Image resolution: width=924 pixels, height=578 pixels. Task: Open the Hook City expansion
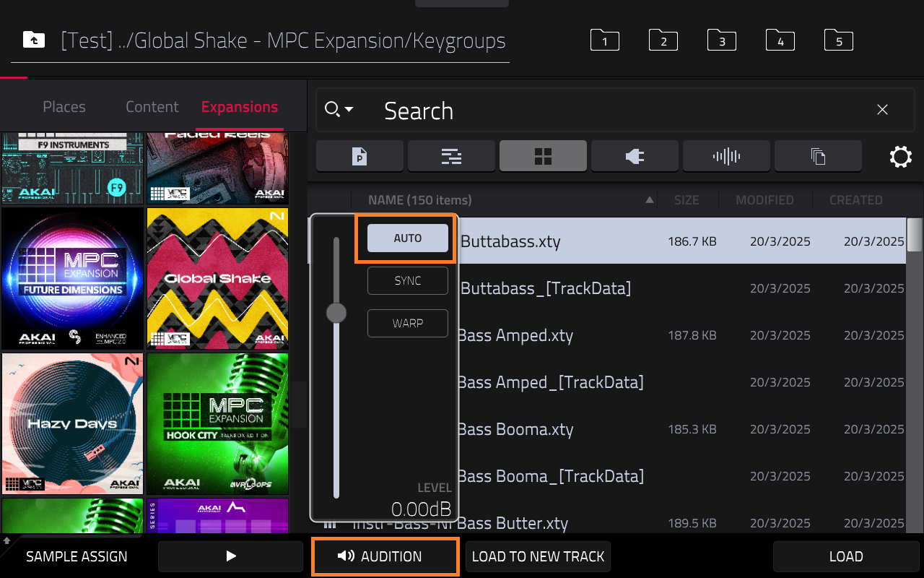[x=217, y=423]
